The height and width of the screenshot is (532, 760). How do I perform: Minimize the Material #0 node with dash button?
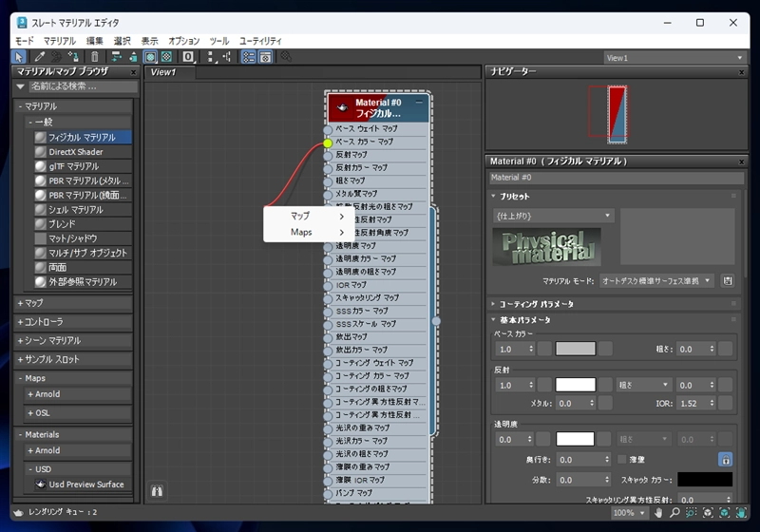(419, 102)
